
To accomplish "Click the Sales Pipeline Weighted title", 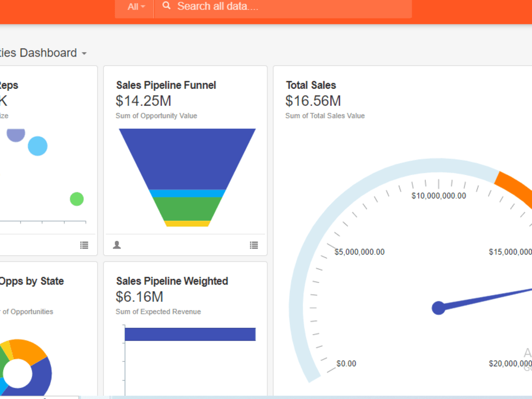I will [x=172, y=281].
